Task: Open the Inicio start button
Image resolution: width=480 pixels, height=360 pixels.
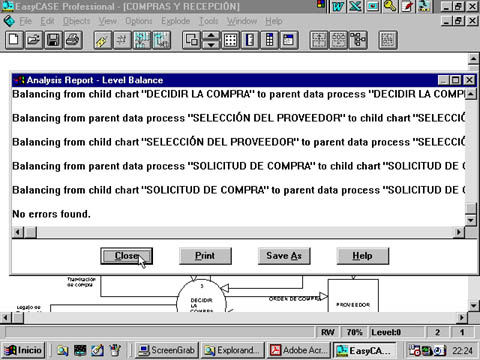Action: 23,350
